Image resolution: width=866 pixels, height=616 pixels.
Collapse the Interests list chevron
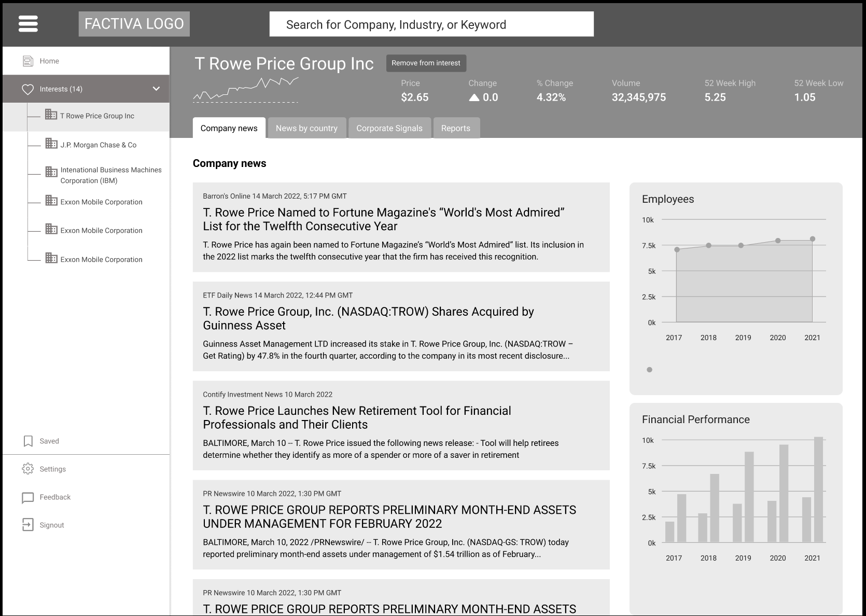click(156, 89)
